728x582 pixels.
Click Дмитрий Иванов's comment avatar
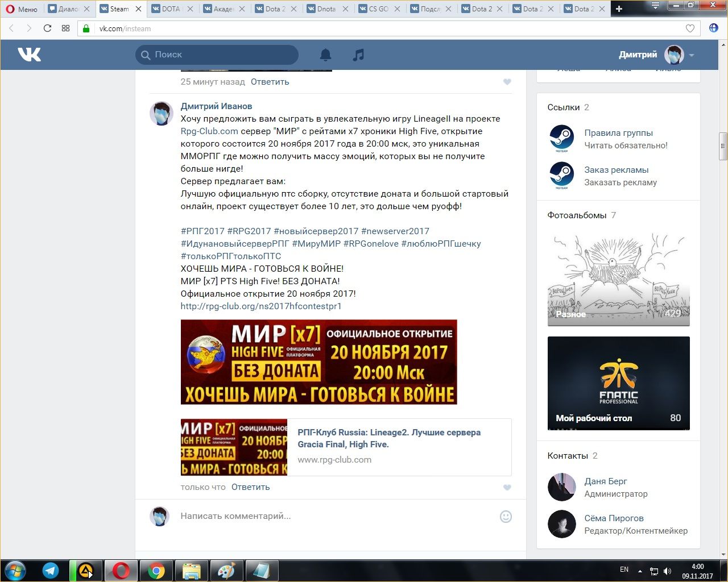pyautogui.click(x=161, y=114)
